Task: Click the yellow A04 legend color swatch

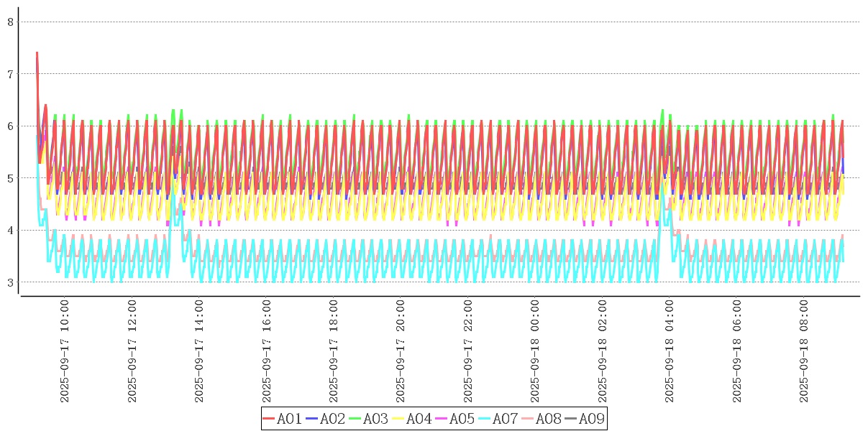Action: 398,419
